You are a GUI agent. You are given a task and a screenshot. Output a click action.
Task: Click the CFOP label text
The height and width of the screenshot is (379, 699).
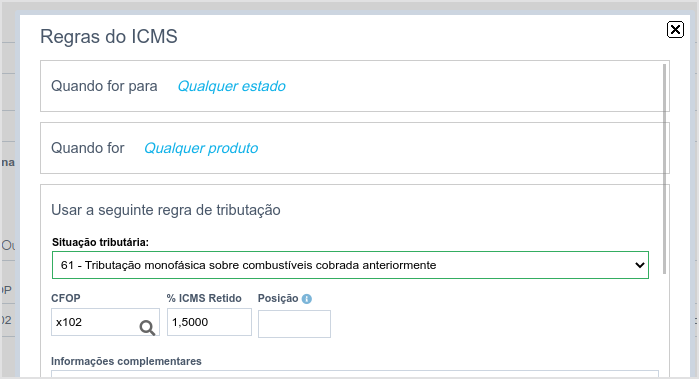pos(66,298)
